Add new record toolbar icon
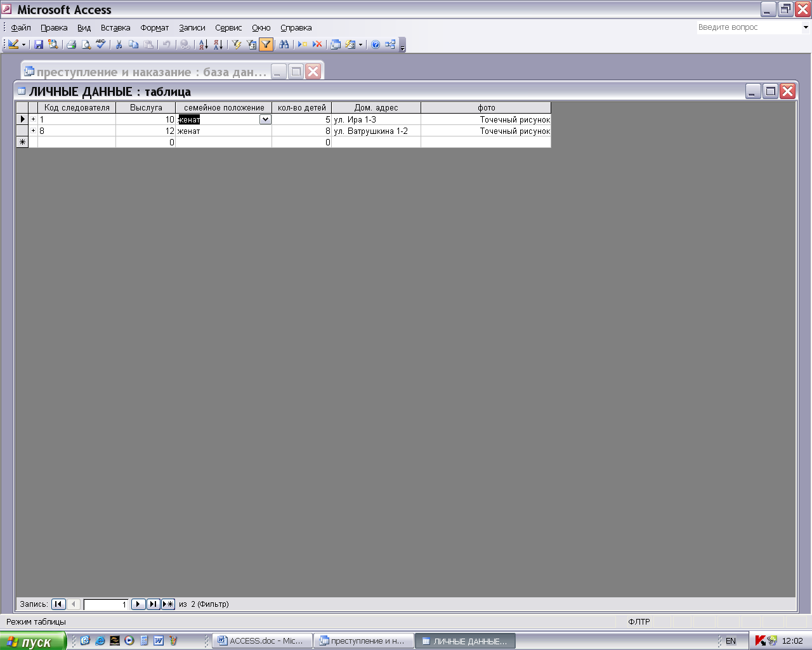This screenshot has width=812, height=650. [303, 44]
